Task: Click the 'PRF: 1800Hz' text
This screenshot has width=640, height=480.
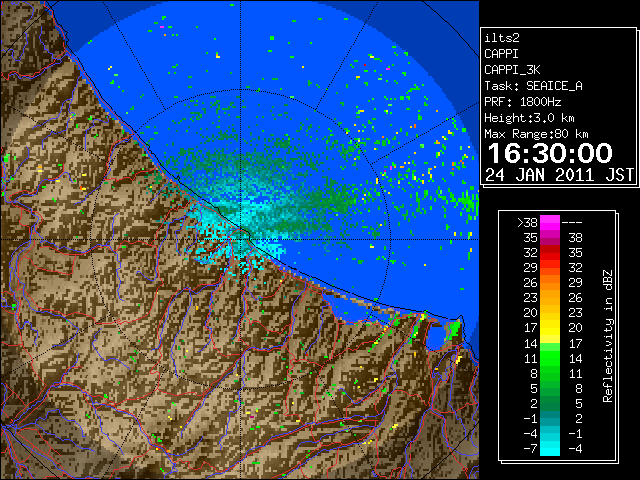Action: (523, 102)
